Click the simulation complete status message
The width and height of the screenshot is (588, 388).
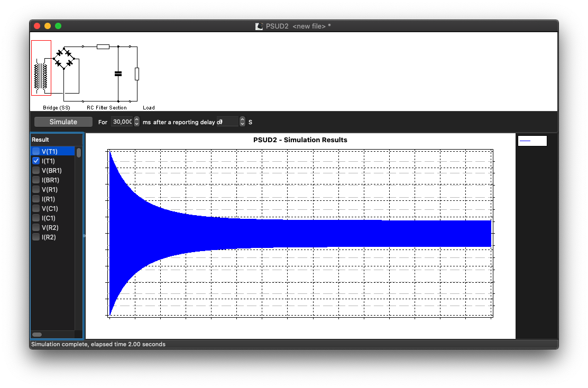(x=98, y=344)
